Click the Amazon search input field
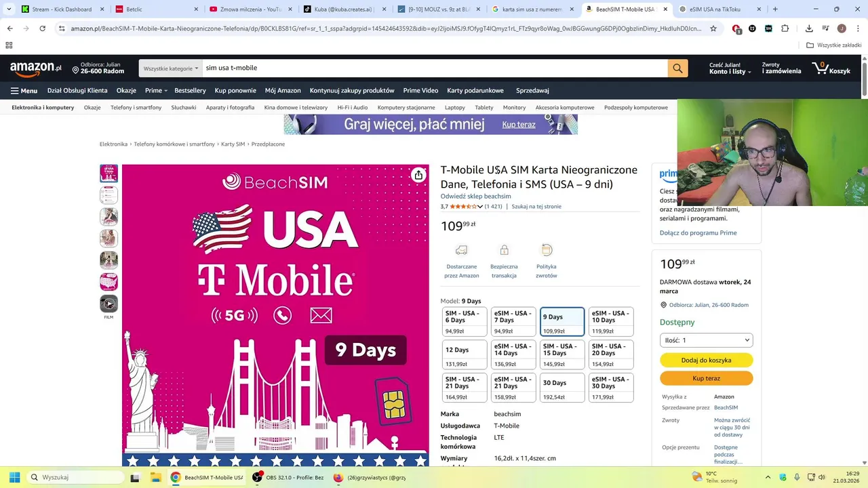 pyautogui.click(x=434, y=68)
